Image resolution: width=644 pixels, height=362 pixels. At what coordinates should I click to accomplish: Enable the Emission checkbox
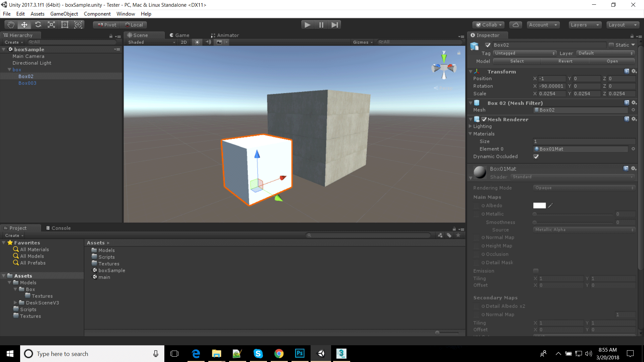[536, 271]
